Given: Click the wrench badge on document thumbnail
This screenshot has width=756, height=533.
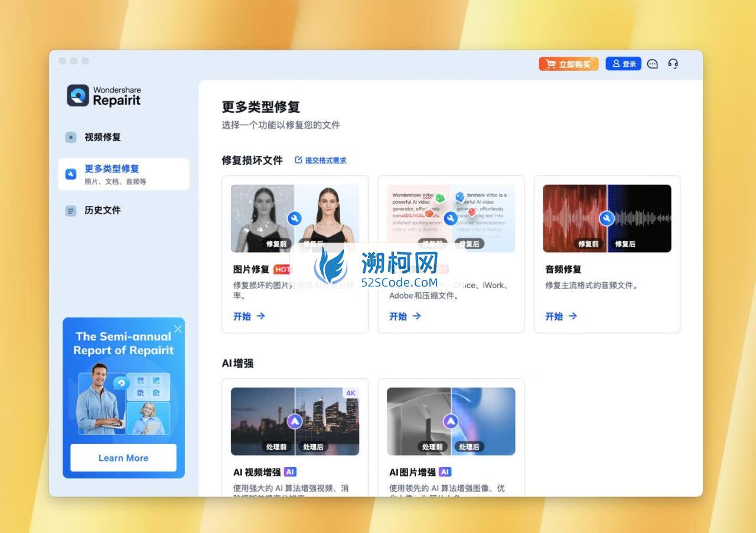Looking at the screenshot, I should pos(451,218).
